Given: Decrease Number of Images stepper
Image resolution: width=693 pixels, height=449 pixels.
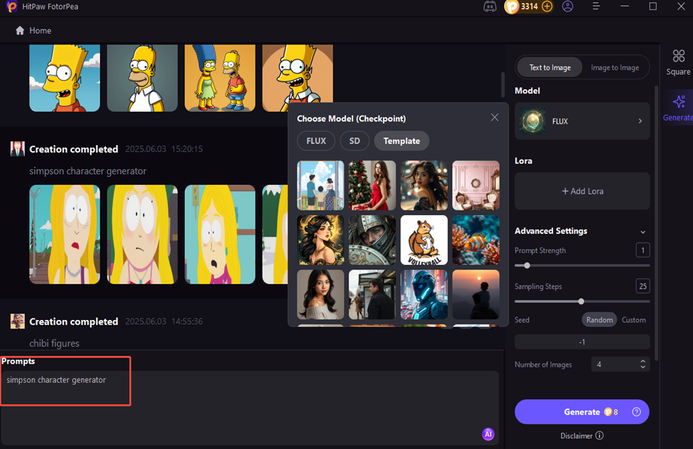Looking at the screenshot, I should [x=643, y=367].
